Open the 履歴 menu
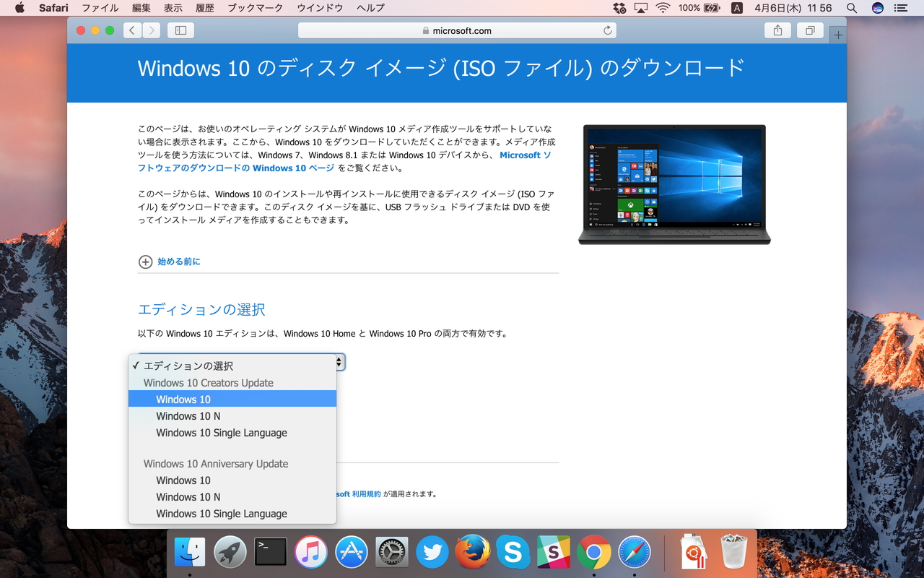 point(204,8)
